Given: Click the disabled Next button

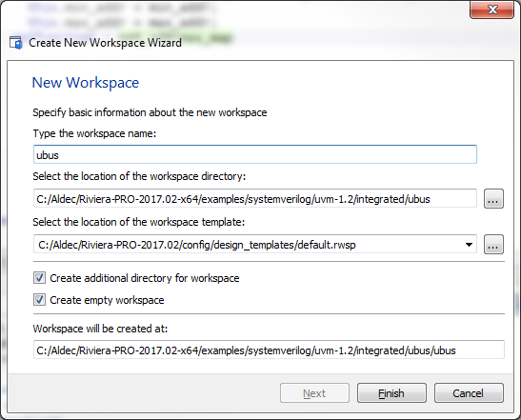Looking at the screenshot, I should tap(314, 393).
